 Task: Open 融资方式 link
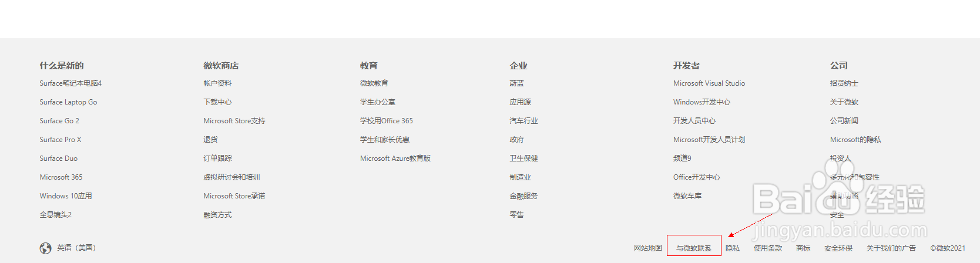coord(217,215)
